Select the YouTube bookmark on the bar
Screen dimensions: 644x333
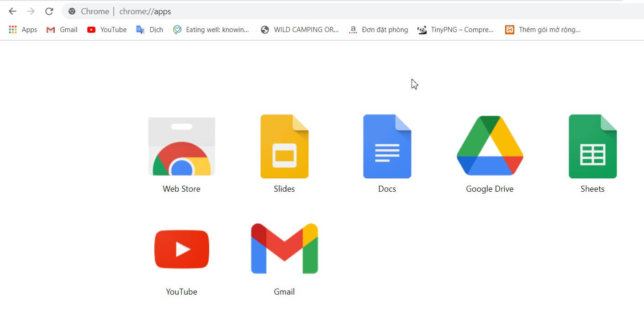coord(106,30)
